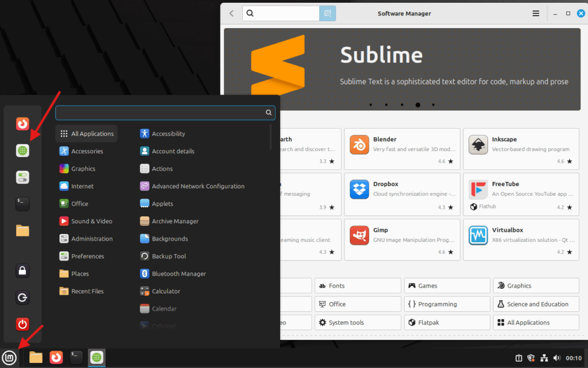Open the Software Manager hamburger menu

point(536,13)
